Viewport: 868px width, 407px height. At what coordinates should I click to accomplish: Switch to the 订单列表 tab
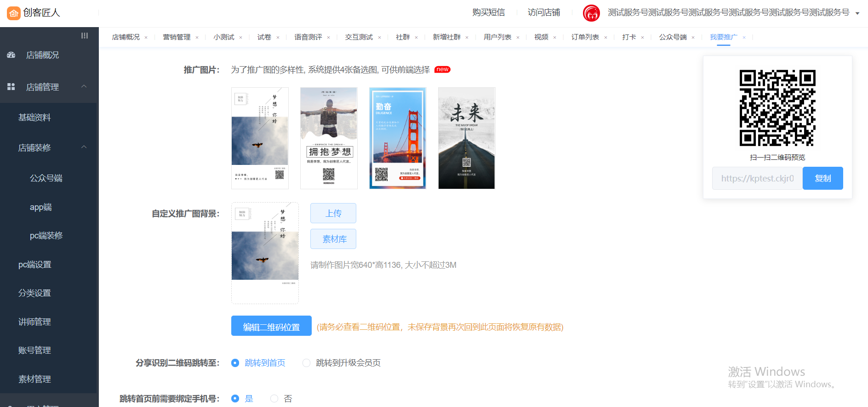tap(585, 37)
